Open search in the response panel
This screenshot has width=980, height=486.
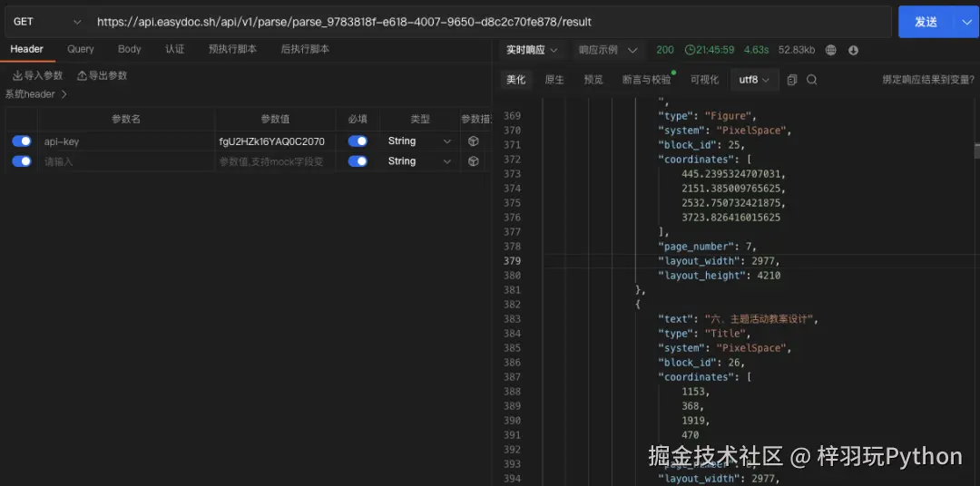tap(812, 80)
